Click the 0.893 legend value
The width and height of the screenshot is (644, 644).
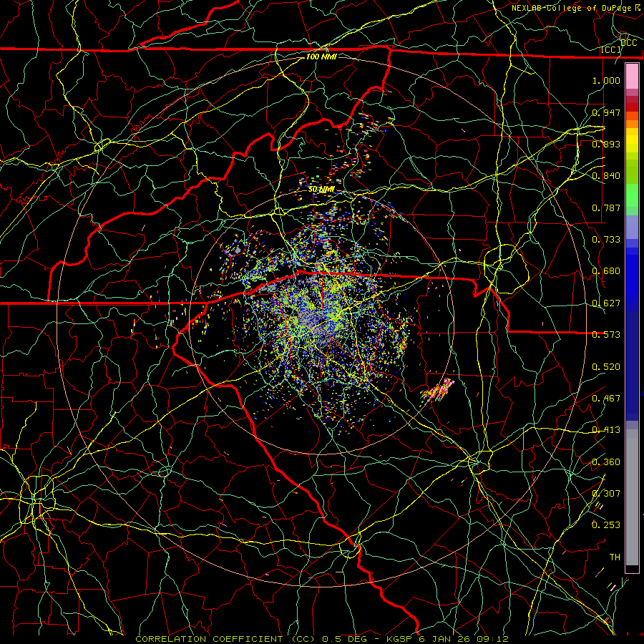click(606, 144)
